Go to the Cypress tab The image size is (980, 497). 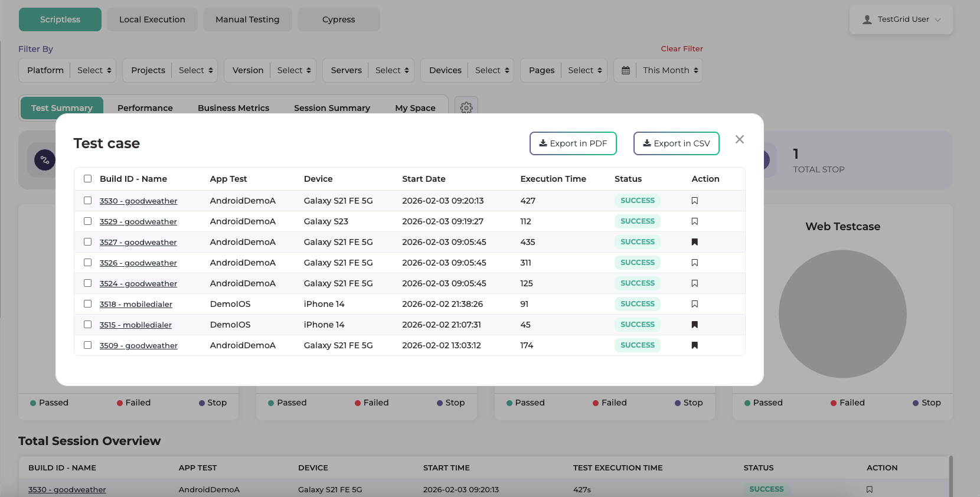338,19
